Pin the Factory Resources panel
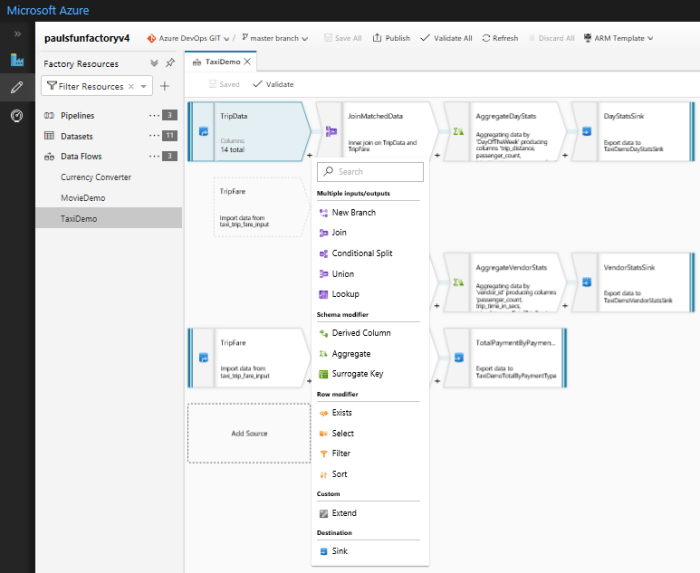Viewport: 700px width, 573px height. (x=170, y=63)
